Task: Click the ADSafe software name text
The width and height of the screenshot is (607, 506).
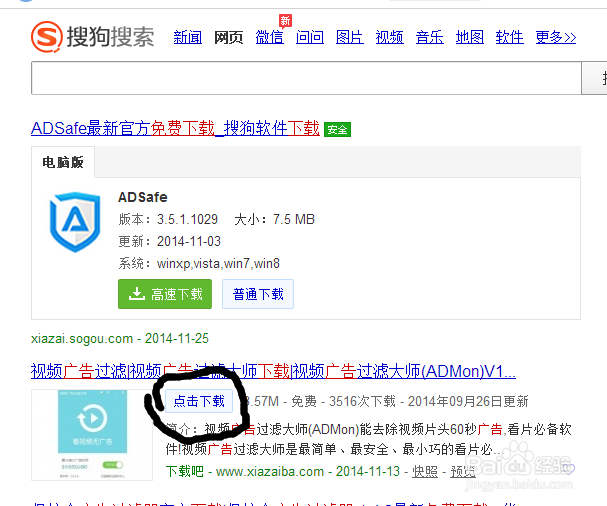Action: coord(143,197)
